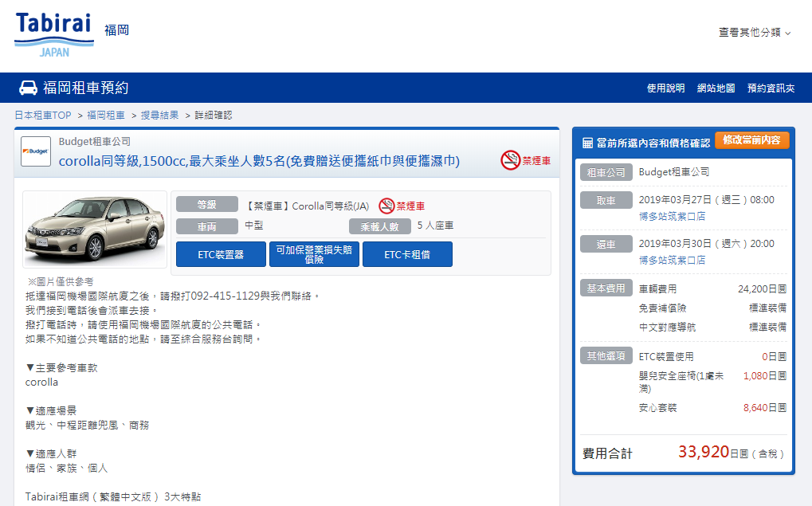Click the 5 人座車 value

click(x=435, y=226)
